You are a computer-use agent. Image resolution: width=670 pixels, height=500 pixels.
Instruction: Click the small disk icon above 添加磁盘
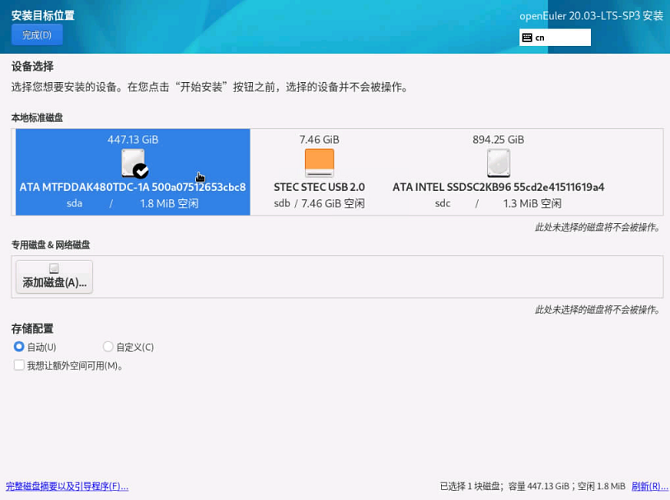pos(54,269)
